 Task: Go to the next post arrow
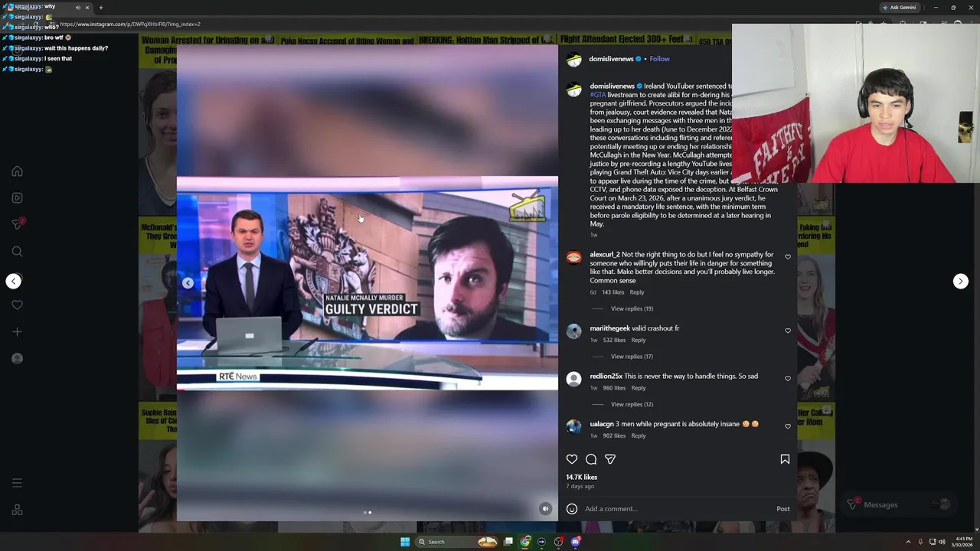(x=960, y=281)
